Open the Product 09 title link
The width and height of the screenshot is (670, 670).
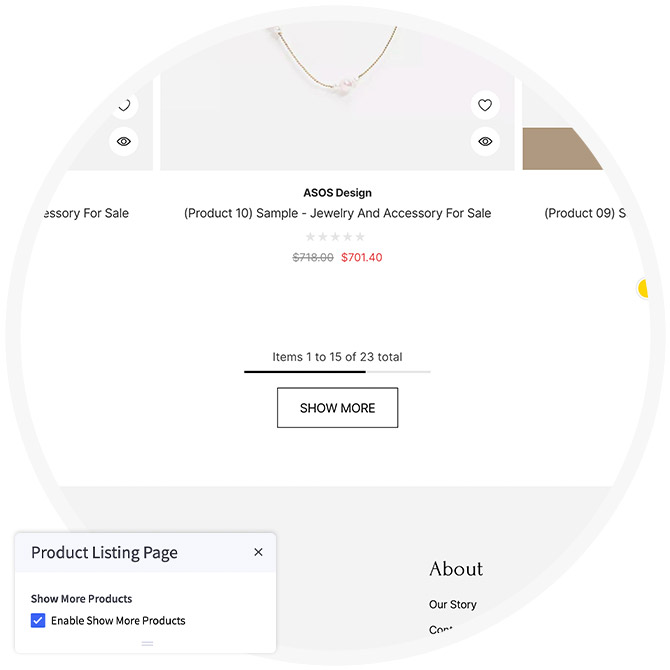click(585, 213)
